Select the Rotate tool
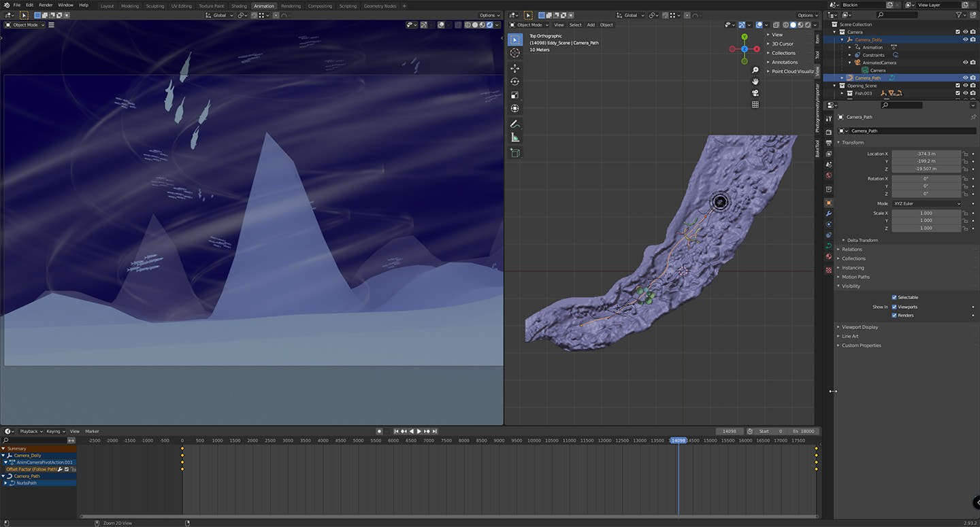The height and width of the screenshot is (527, 980). pos(514,82)
